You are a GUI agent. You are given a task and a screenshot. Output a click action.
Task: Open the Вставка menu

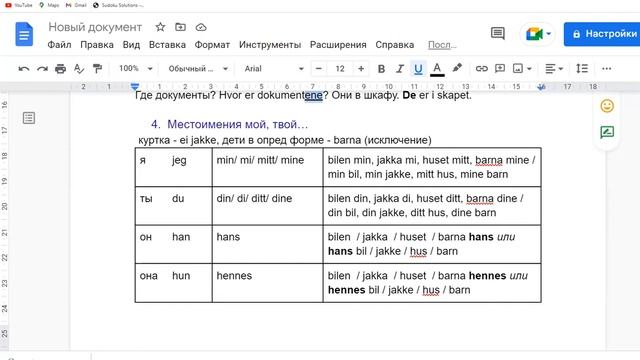coord(167,45)
